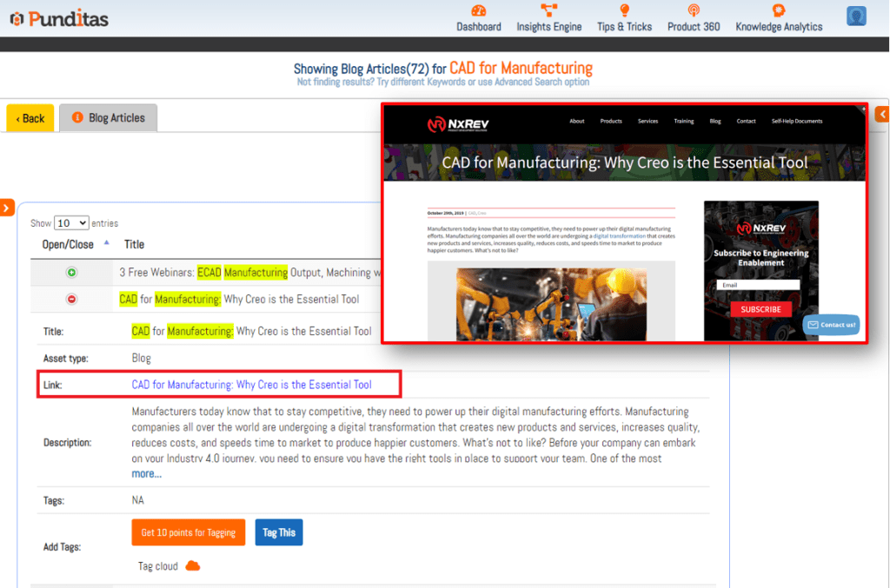
Task: Click the Punditas logo
Action: 59,18
